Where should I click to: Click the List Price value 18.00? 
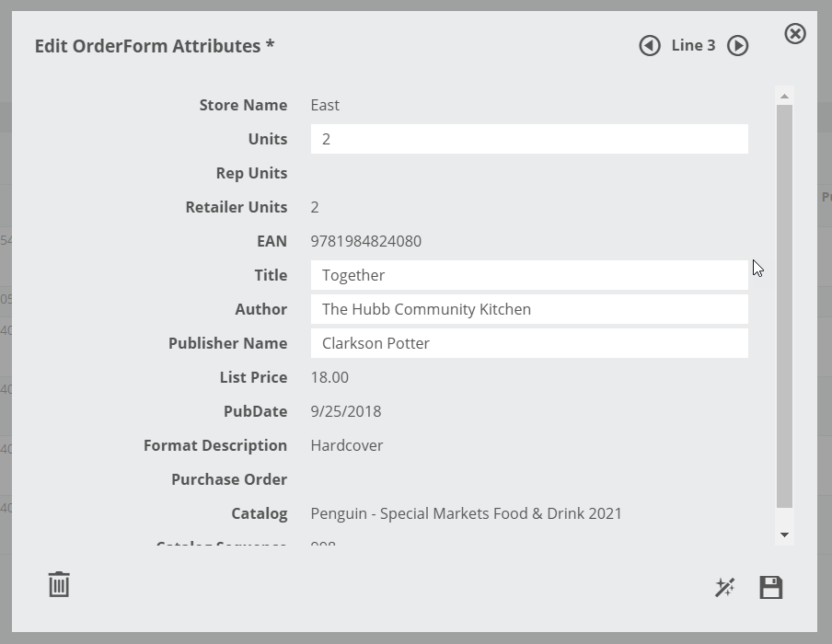pos(329,377)
